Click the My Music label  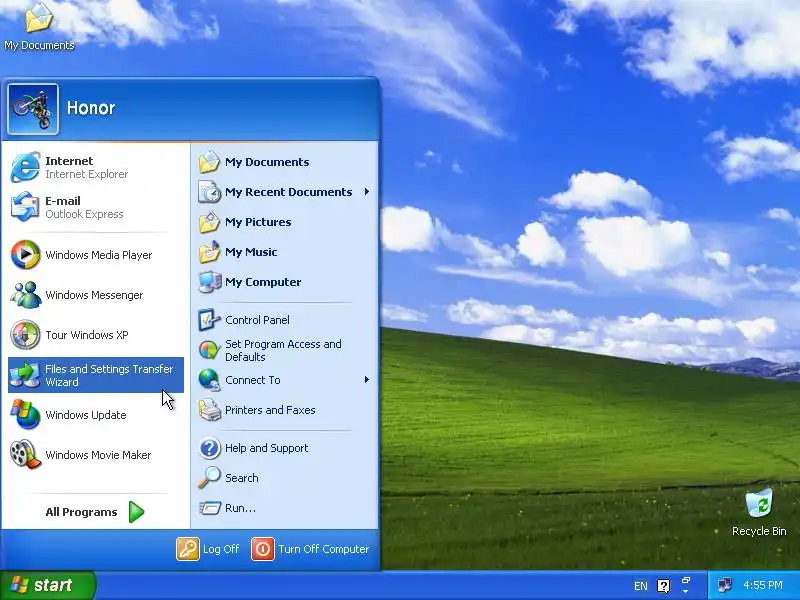tap(251, 252)
